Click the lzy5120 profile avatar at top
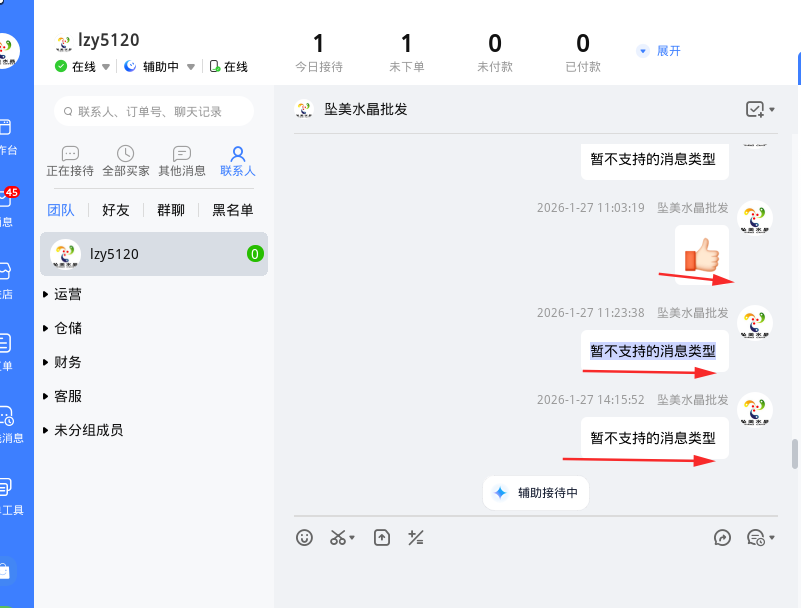The height and width of the screenshot is (608, 801). (x=63, y=42)
